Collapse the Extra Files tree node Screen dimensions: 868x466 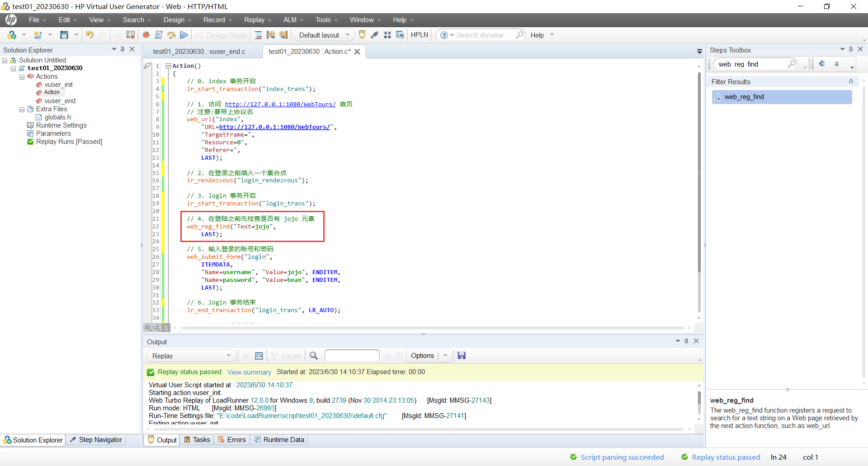pyautogui.click(x=22, y=109)
